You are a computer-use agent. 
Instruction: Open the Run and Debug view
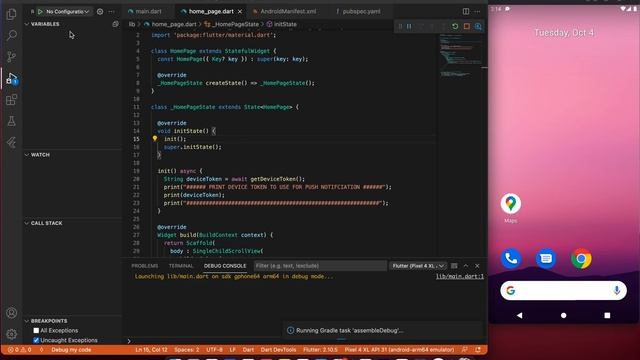coord(11,78)
